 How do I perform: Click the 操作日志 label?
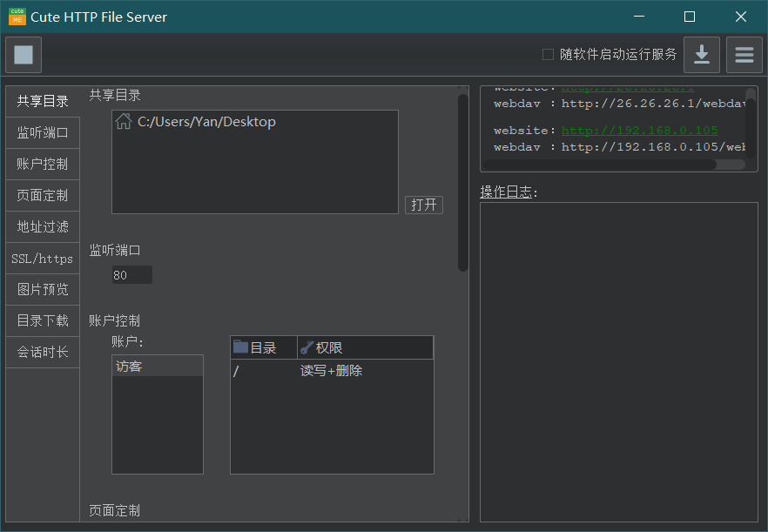click(509, 192)
